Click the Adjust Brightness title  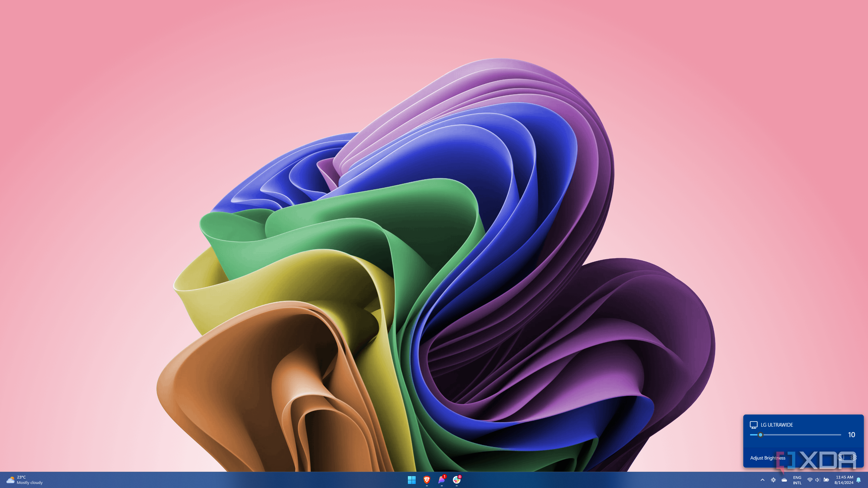768,458
